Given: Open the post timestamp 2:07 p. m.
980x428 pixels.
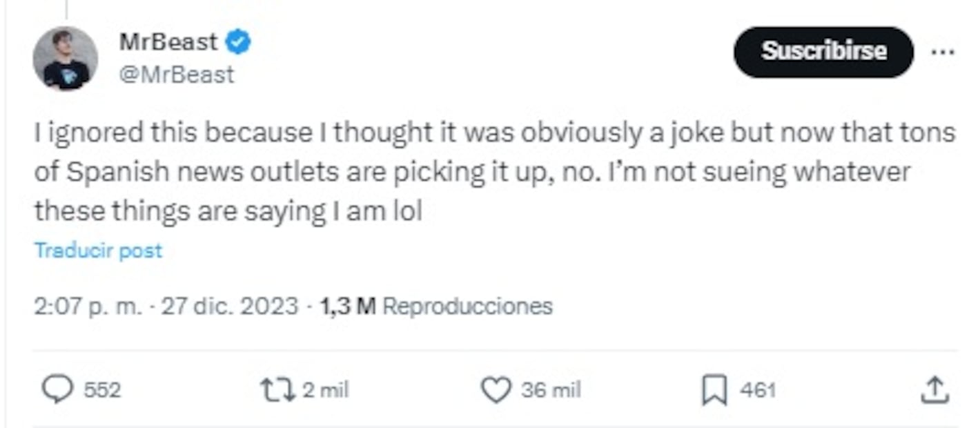Looking at the screenshot, I should pos(86,306).
